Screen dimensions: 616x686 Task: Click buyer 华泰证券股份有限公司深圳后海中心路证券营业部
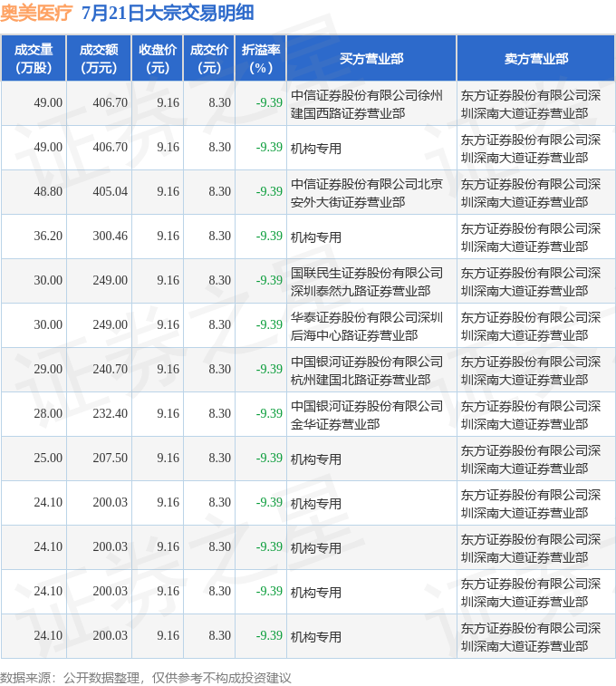367,326
